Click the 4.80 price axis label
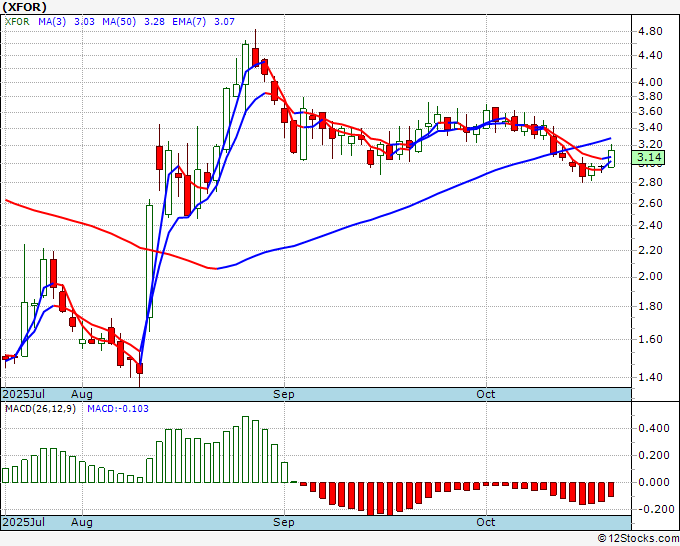 (649, 31)
